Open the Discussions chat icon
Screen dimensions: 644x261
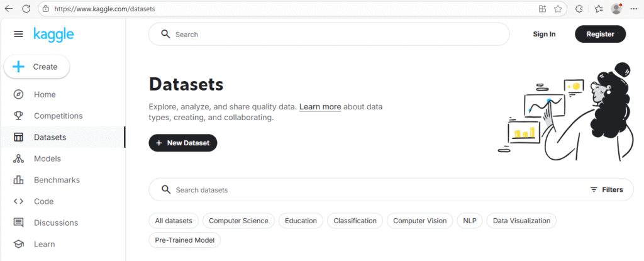pyautogui.click(x=19, y=223)
